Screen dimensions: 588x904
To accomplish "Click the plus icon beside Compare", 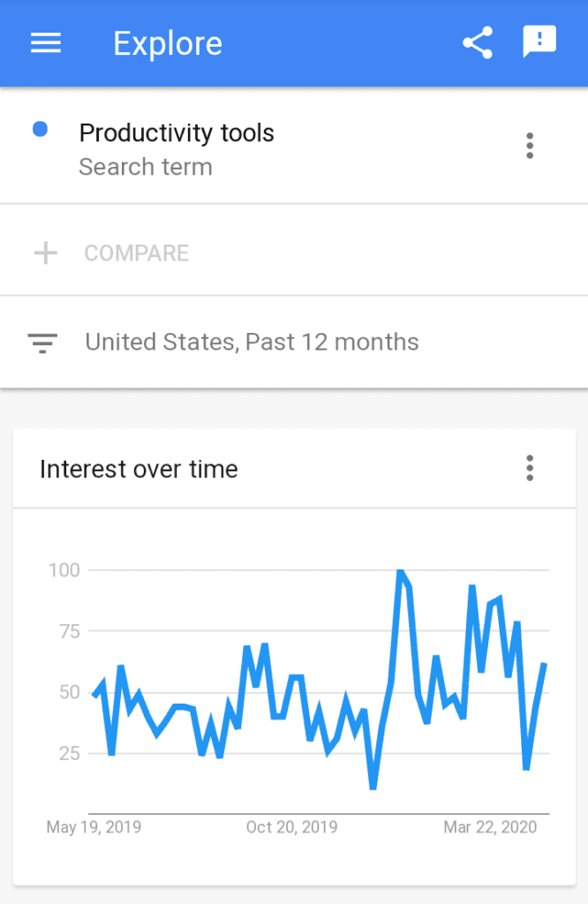I will pyautogui.click(x=45, y=253).
